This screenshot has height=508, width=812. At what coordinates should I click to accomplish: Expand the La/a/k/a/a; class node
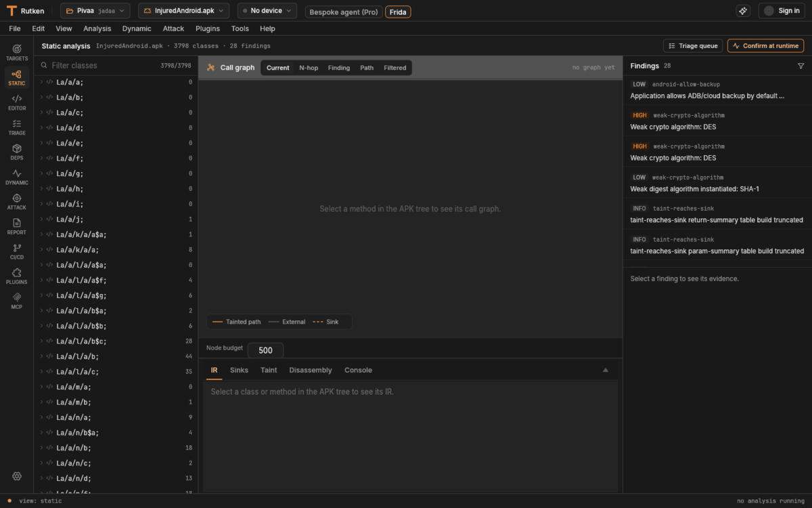point(41,250)
